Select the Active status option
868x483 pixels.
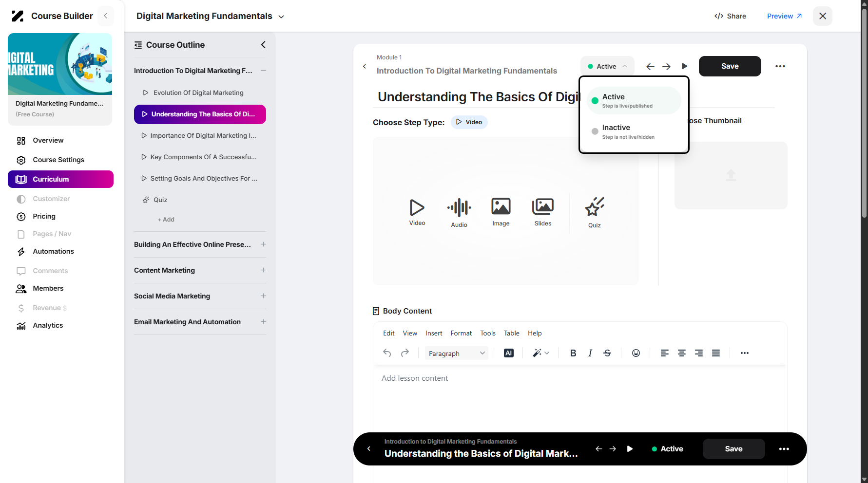(x=634, y=101)
